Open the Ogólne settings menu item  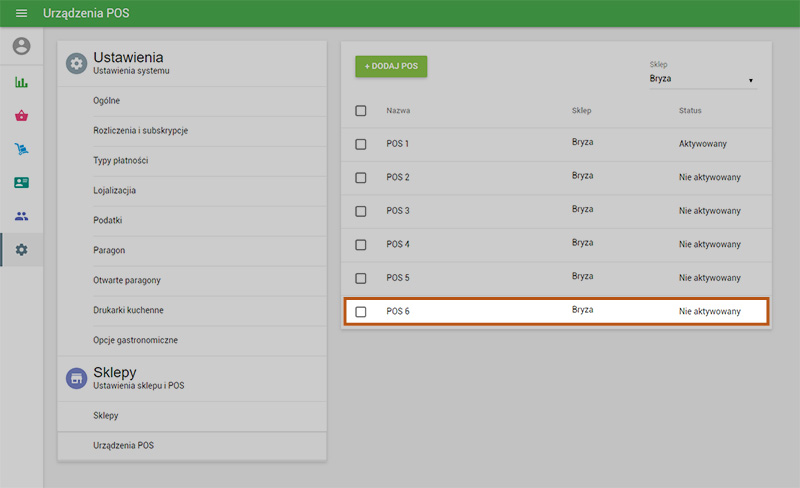[x=107, y=101]
